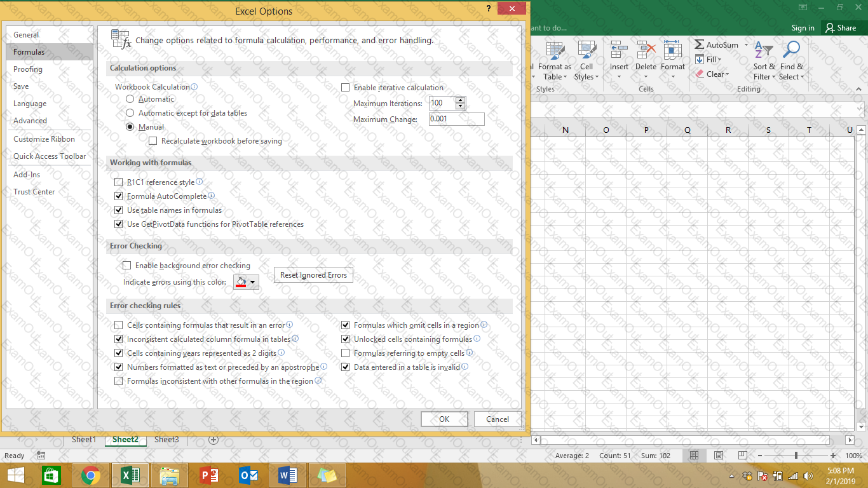868x488 pixels.
Task: Select Automatic except for data tables
Action: tap(130, 113)
